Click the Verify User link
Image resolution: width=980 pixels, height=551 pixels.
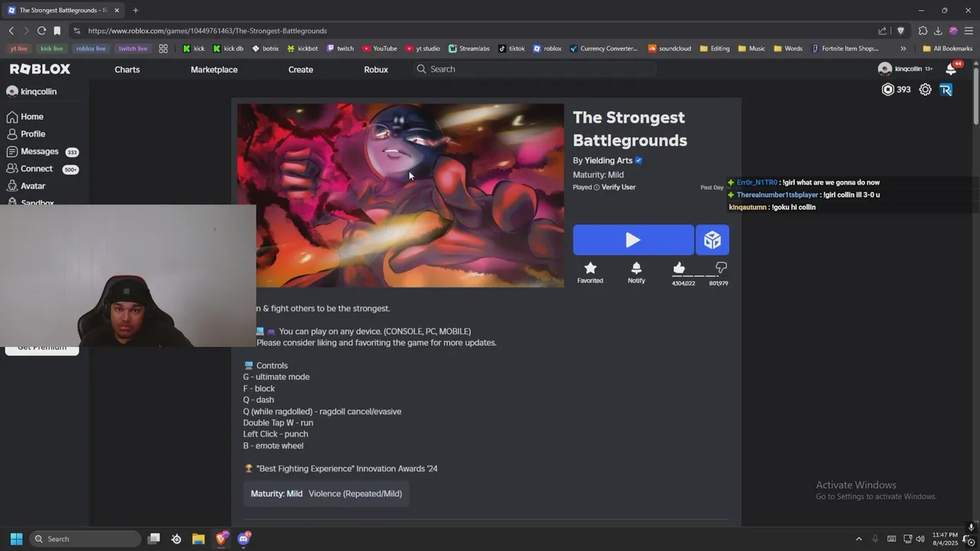point(619,187)
